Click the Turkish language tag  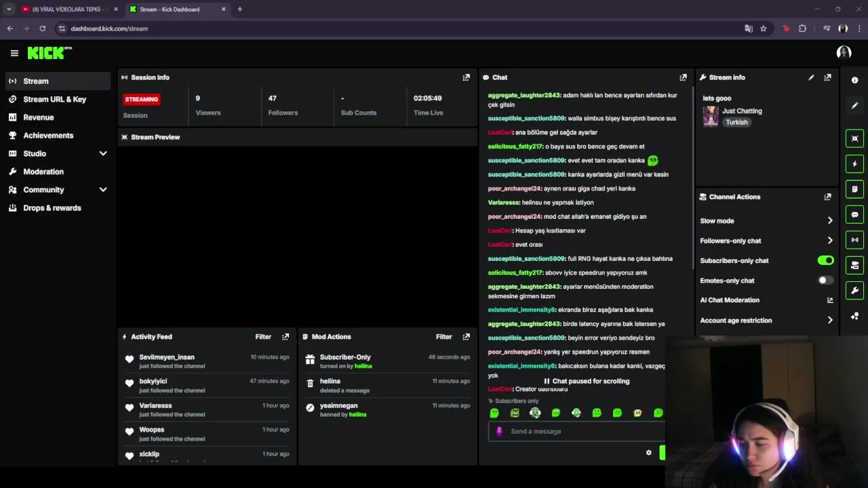click(736, 123)
